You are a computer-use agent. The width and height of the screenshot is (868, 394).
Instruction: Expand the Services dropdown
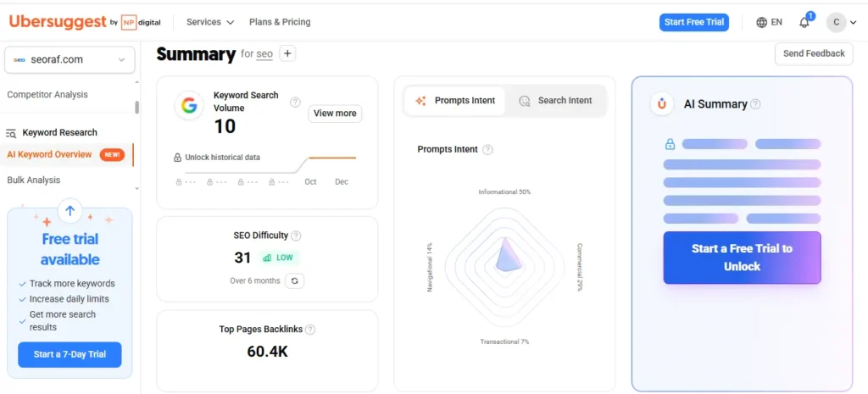(210, 22)
